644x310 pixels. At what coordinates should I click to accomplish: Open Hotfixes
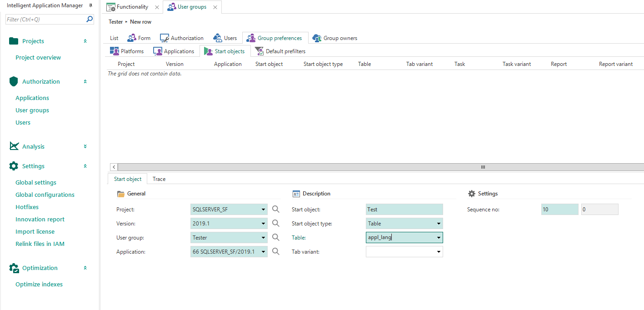click(x=27, y=207)
